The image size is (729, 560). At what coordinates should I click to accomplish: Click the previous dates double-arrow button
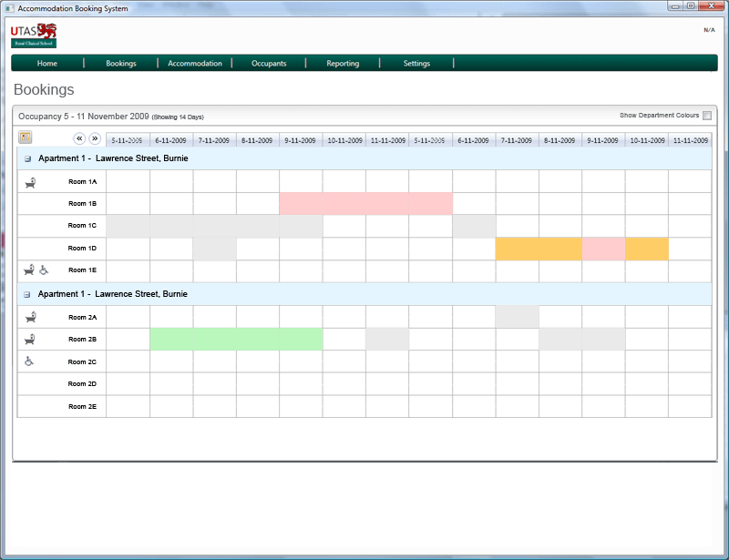click(80, 138)
